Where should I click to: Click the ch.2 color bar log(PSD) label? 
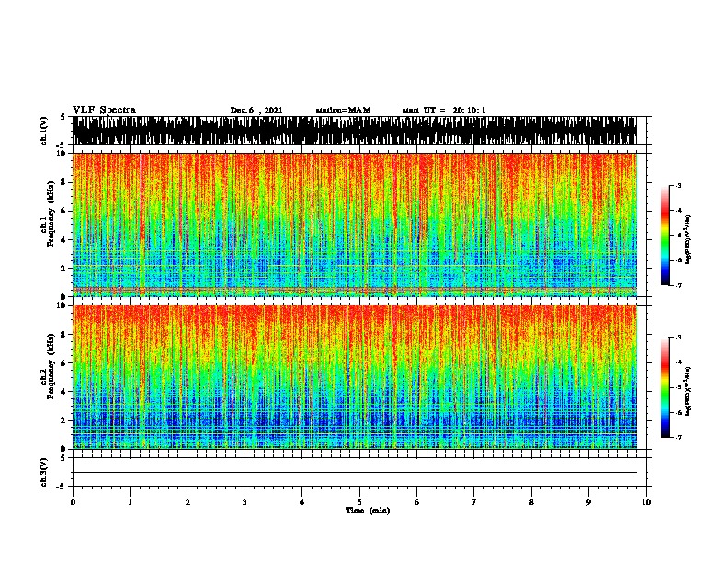pyautogui.click(x=688, y=391)
